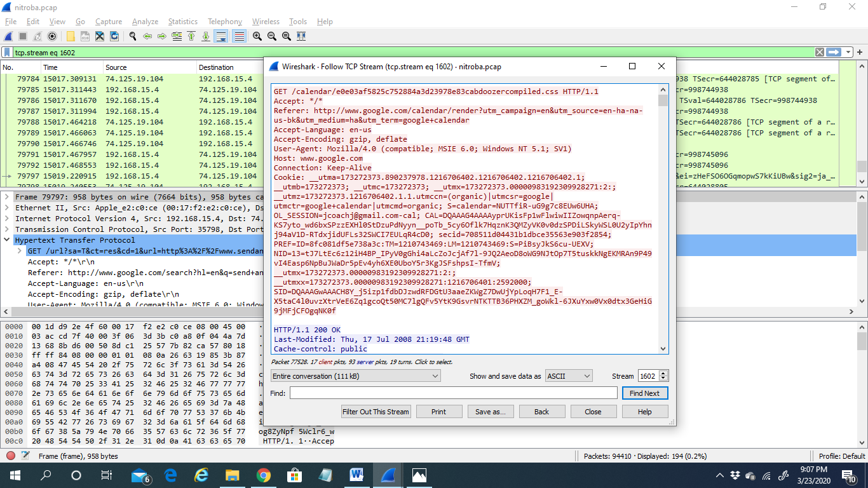The height and width of the screenshot is (488, 868).
Task: Click the find packet magnifier icon
Action: point(132,36)
